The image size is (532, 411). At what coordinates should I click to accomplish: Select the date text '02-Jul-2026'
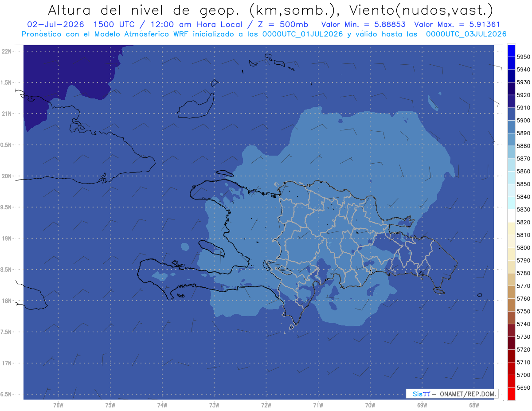pyautogui.click(x=55, y=24)
